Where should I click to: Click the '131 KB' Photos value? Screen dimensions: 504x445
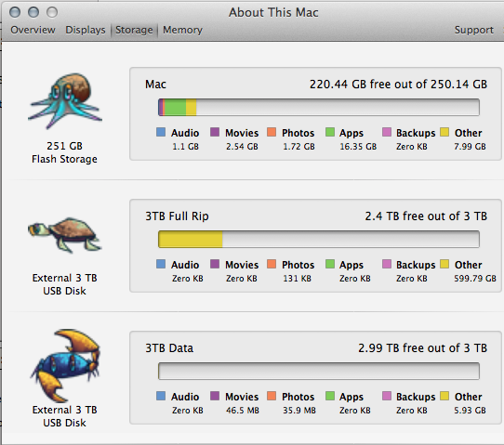tap(297, 279)
